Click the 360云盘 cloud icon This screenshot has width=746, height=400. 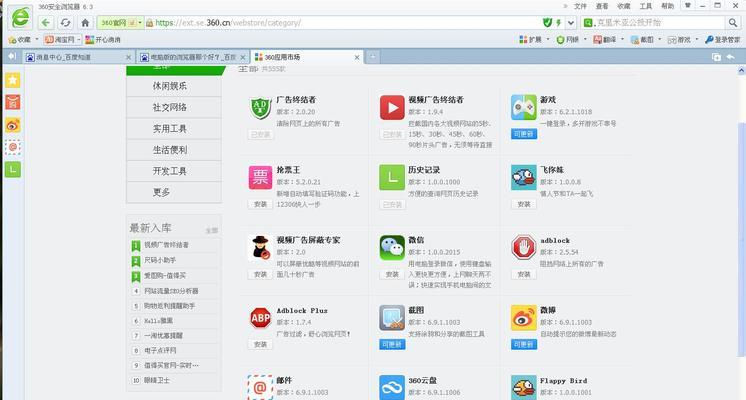pos(392,387)
